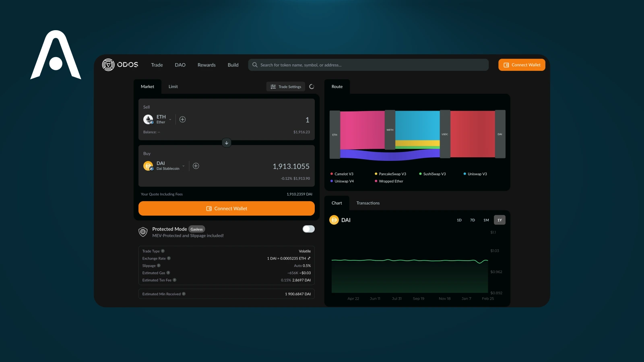Switch to the Limit tab
The width and height of the screenshot is (644, 362).
(x=173, y=86)
